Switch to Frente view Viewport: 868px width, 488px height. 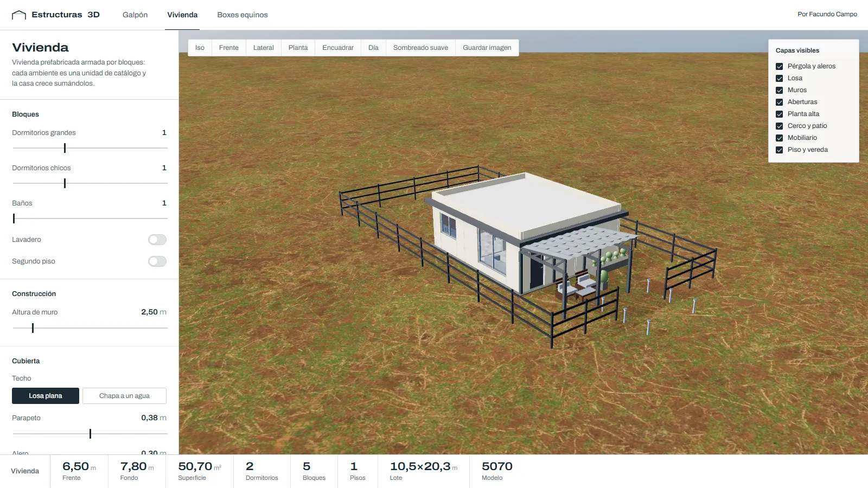(x=229, y=48)
